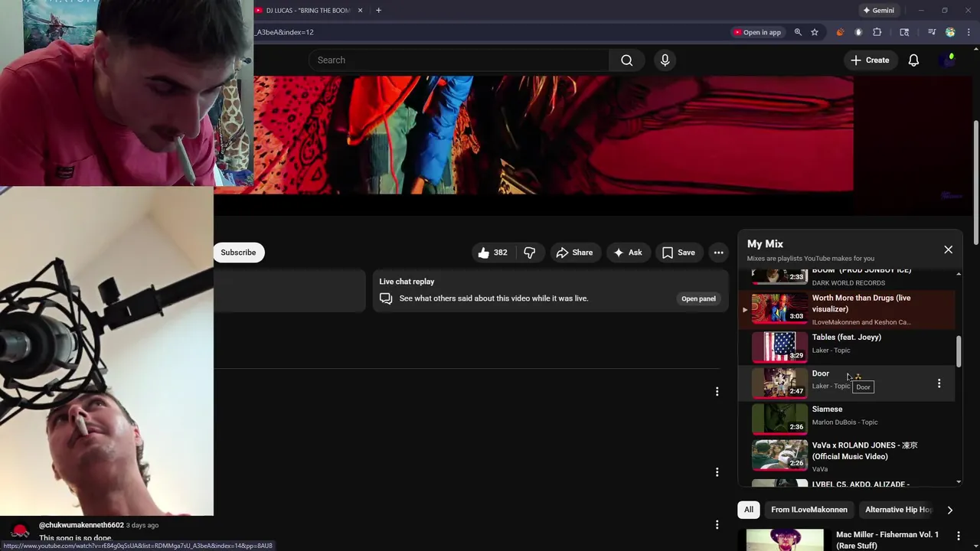Switch to DJ LUCAS browser tab

tap(306, 10)
